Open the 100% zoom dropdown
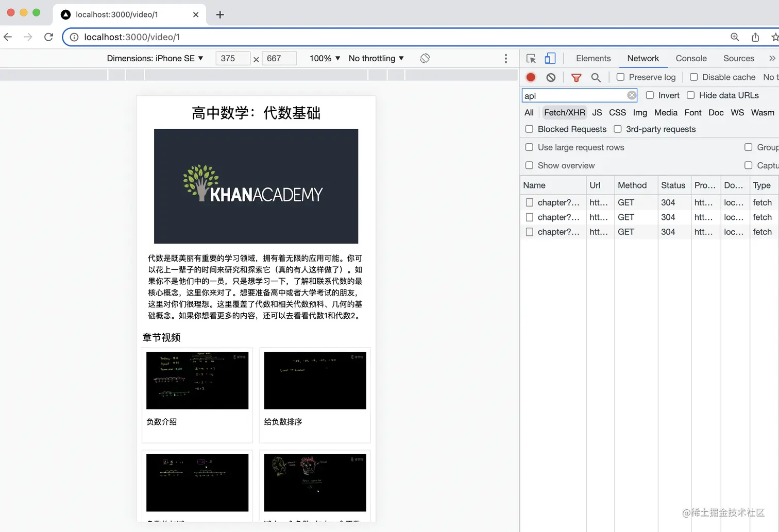Screen dimensions: 779x532 (325, 58)
